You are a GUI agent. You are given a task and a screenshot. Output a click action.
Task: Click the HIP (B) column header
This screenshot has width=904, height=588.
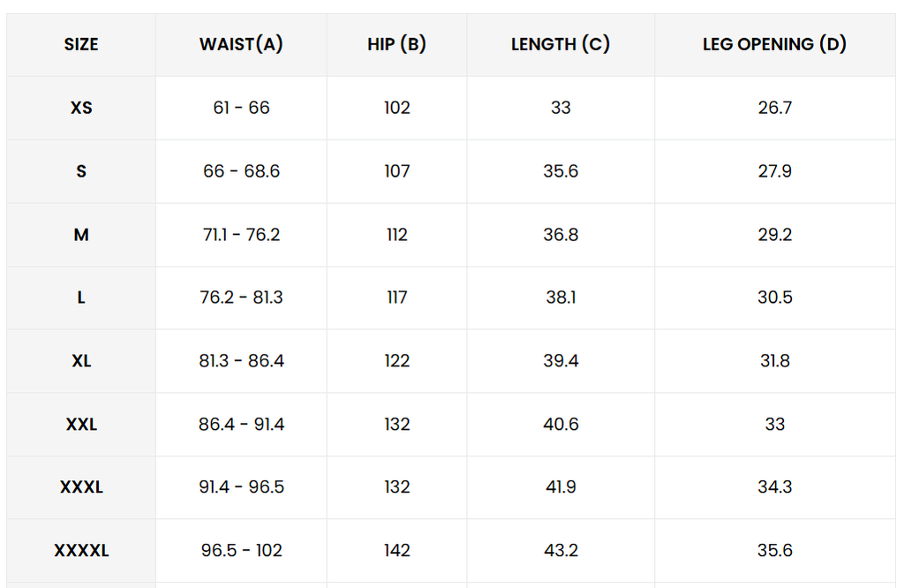396,44
